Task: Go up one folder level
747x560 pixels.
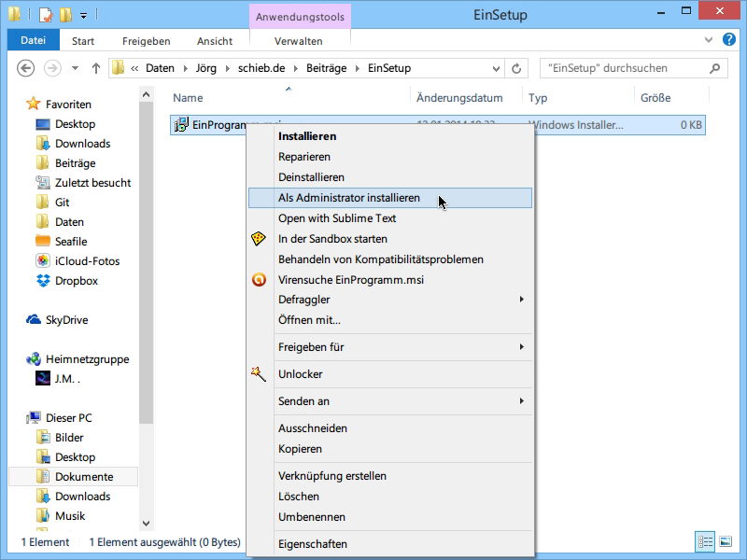Action: [96, 68]
